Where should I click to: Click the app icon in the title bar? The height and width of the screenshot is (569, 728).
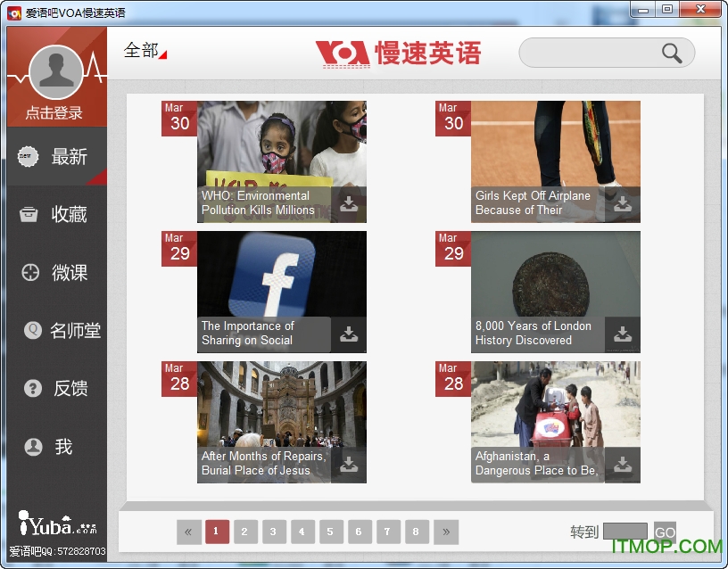point(14,13)
